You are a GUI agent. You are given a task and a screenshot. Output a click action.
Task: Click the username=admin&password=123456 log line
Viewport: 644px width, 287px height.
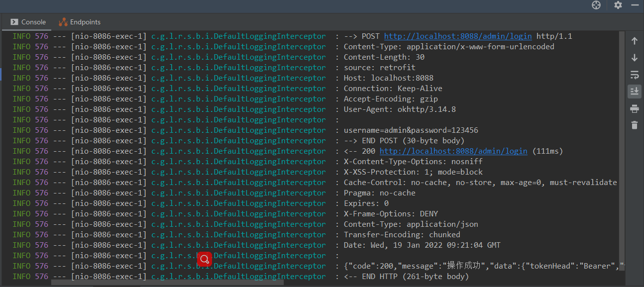(411, 130)
